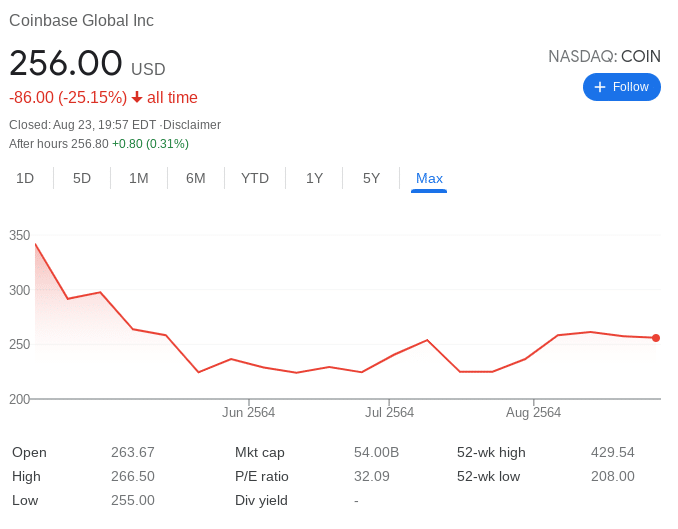The height and width of the screenshot is (529, 678).
Task: Click the Jul 2564 axis label
Action: pyautogui.click(x=389, y=412)
